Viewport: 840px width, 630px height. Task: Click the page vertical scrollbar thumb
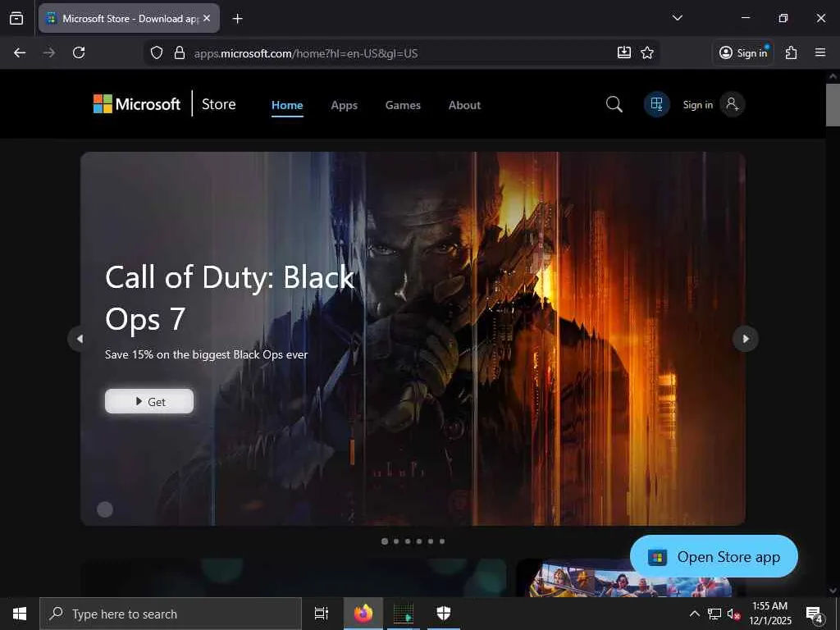tap(833, 104)
